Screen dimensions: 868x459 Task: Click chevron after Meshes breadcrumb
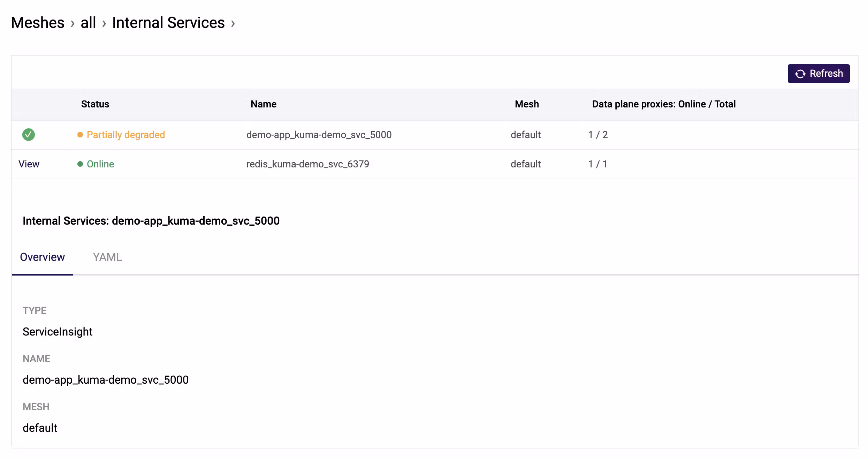pyautogui.click(x=73, y=24)
